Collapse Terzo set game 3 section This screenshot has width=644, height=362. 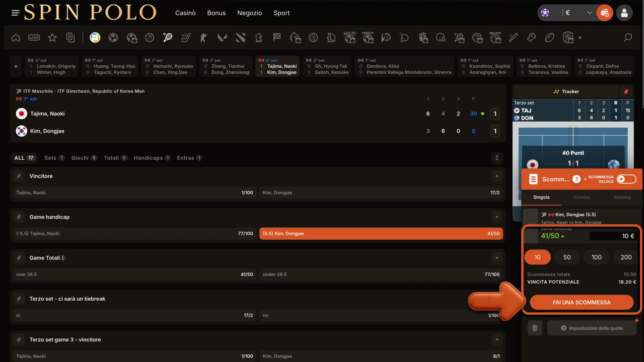coord(497,340)
